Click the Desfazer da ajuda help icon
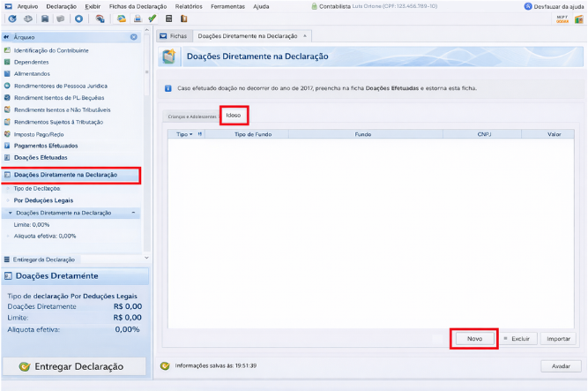 click(527, 6)
